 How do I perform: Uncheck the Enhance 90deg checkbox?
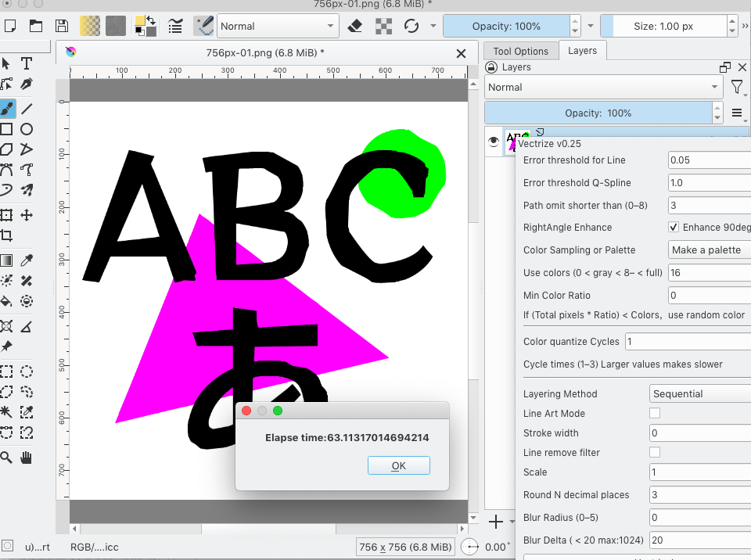click(x=674, y=228)
